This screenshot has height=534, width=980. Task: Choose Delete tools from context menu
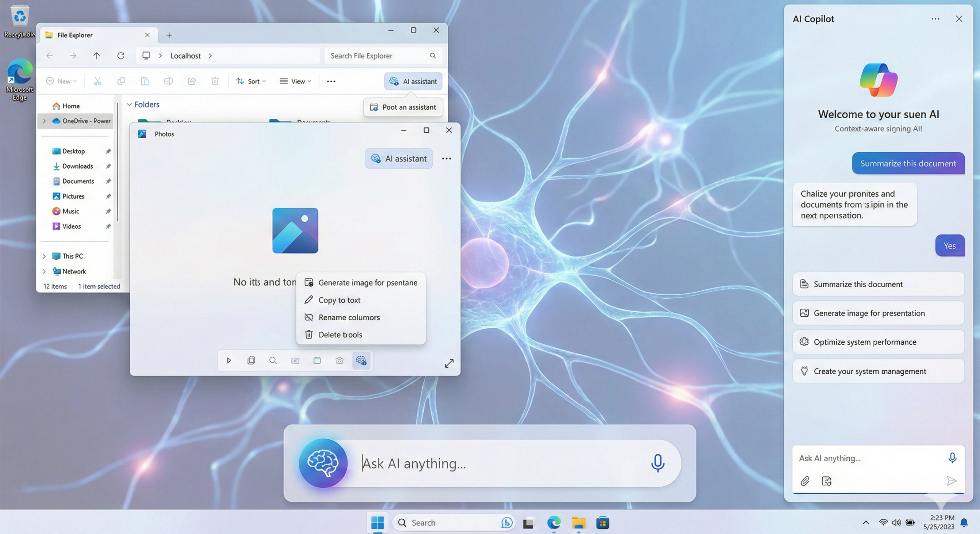[x=340, y=334]
